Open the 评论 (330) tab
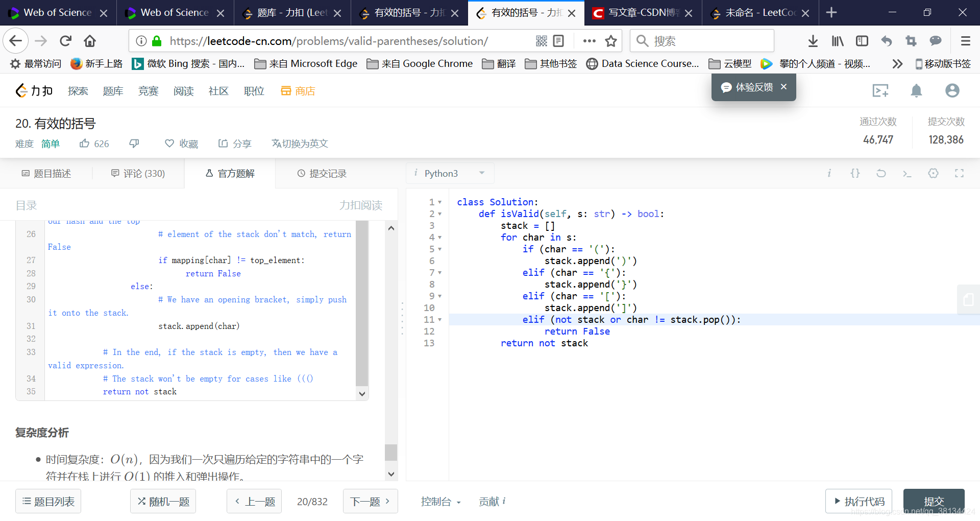Screen dimensions: 980x521 (x=138, y=174)
